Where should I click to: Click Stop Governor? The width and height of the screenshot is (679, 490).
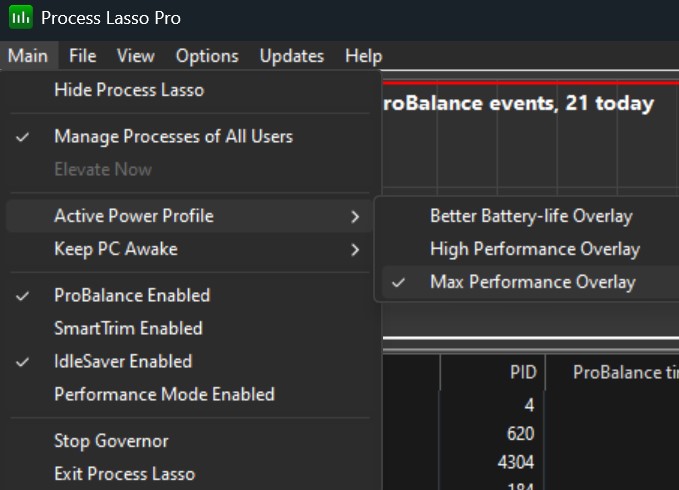111,441
